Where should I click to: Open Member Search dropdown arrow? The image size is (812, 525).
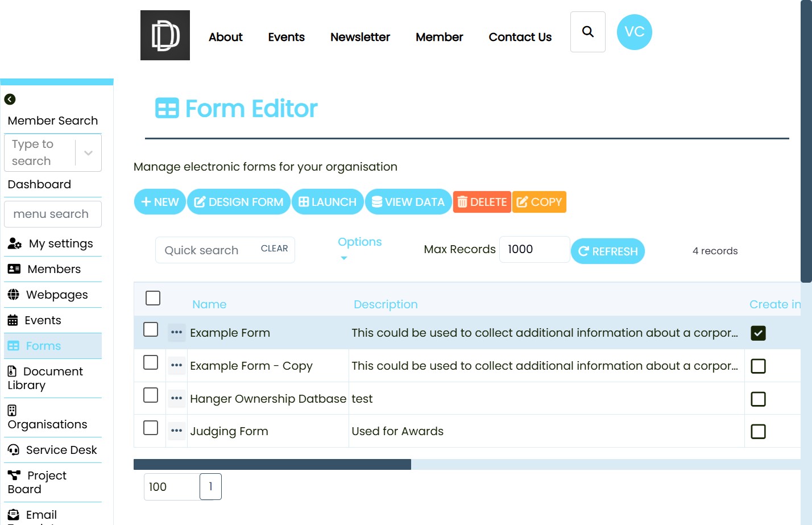[x=88, y=153]
